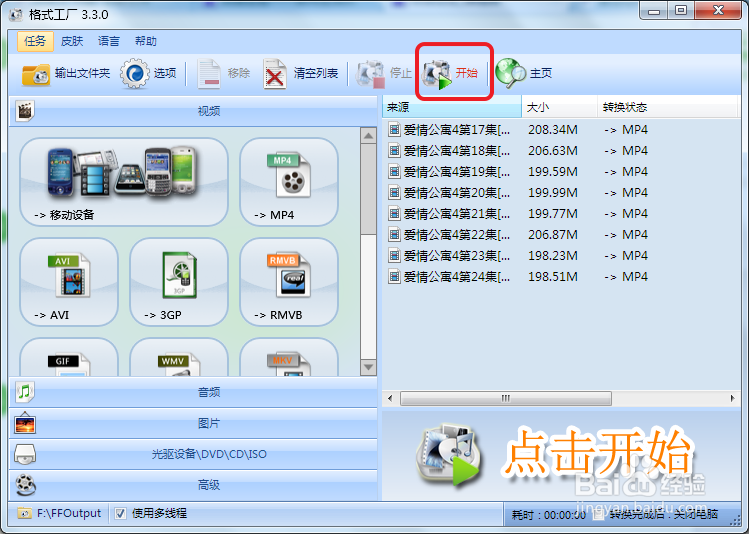
Task: Start conversion with 开始 icon
Action: (437, 75)
